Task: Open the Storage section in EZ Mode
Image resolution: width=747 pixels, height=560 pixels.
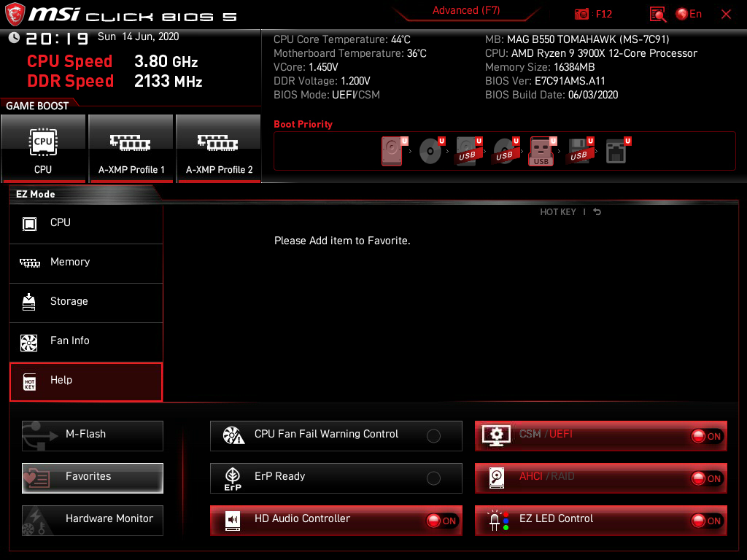Action: click(86, 302)
